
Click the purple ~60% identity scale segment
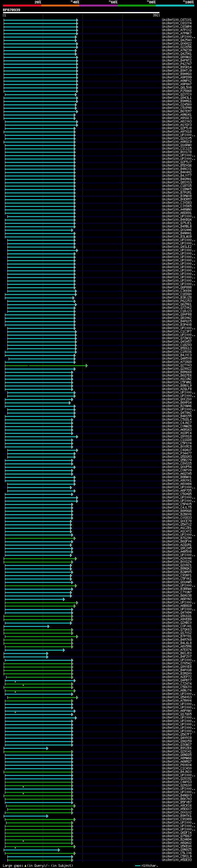pos(98,6)
